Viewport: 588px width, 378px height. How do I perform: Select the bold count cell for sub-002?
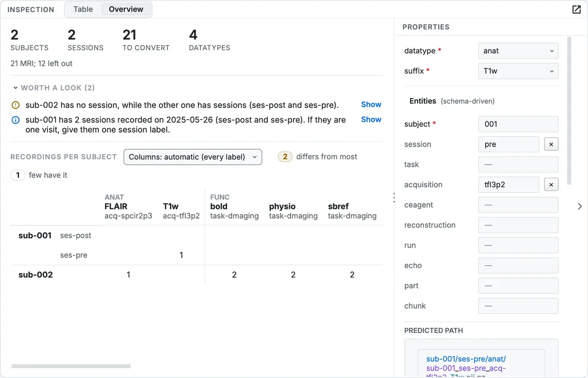coord(235,275)
